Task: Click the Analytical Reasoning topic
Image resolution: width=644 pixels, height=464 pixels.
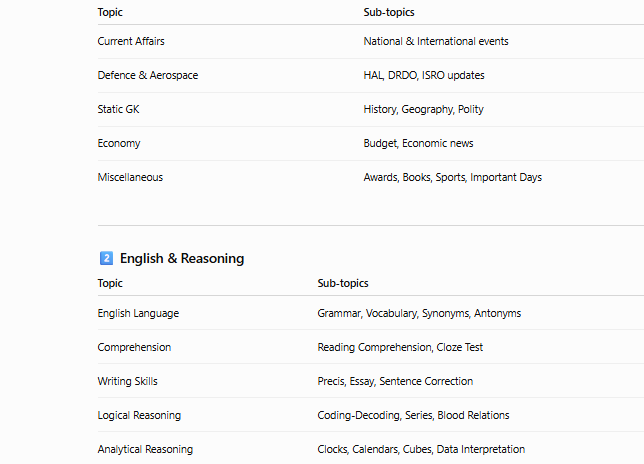Action: coord(145,450)
